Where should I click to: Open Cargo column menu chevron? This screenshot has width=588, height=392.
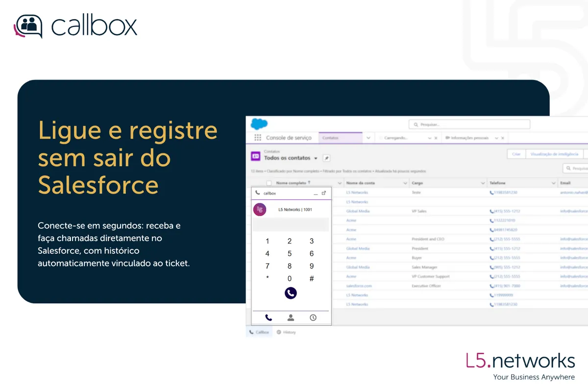click(x=483, y=183)
